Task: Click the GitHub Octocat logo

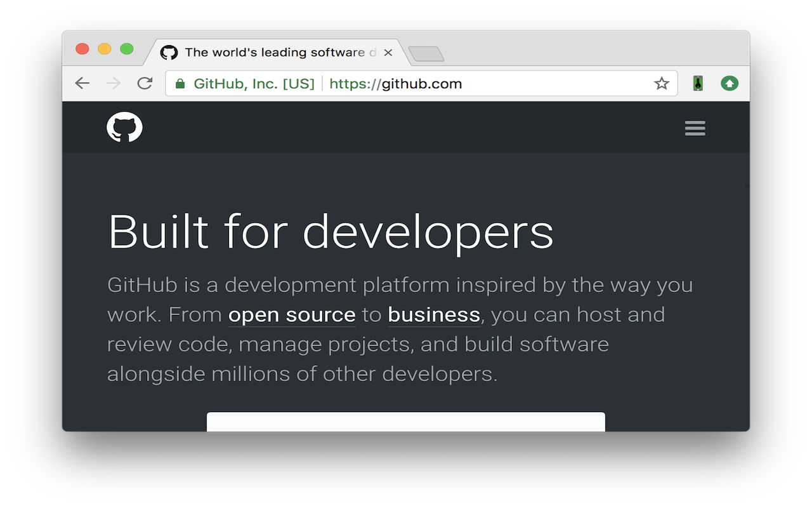Action: [x=124, y=127]
